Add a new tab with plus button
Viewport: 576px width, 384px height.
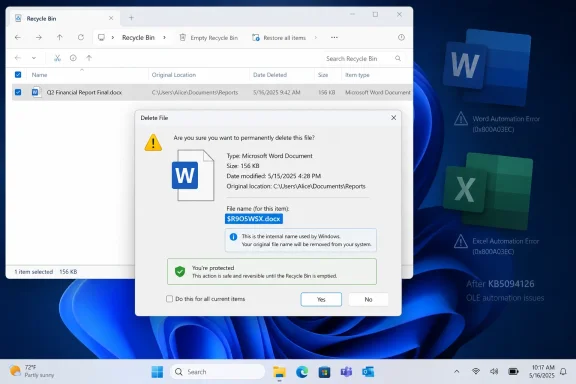point(131,18)
